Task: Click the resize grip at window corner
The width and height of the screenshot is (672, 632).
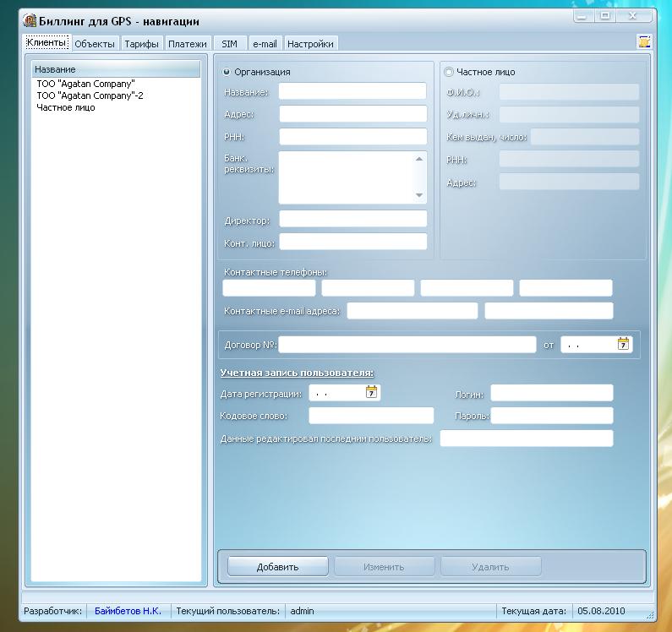Action: point(650,616)
